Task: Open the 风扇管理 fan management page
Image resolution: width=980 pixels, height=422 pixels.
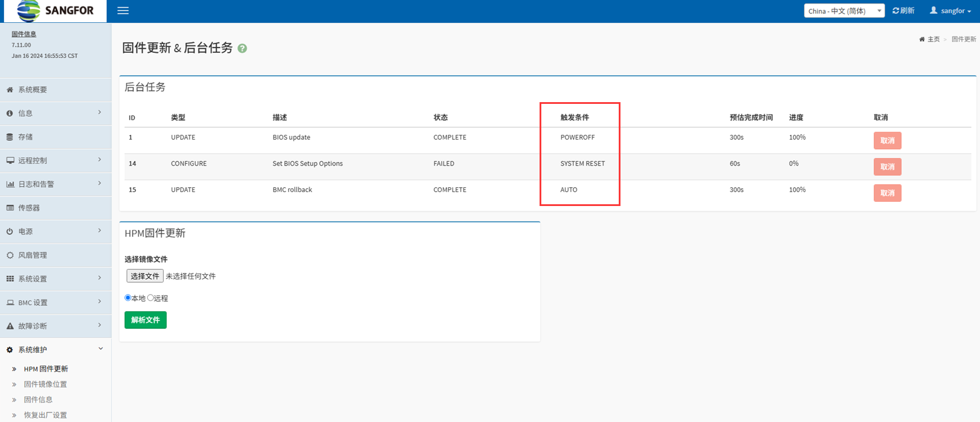Action: tap(32, 255)
